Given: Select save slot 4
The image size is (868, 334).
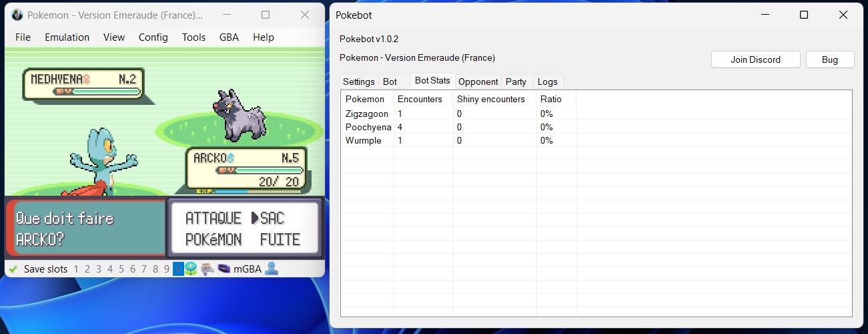Looking at the screenshot, I should click(110, 269).
